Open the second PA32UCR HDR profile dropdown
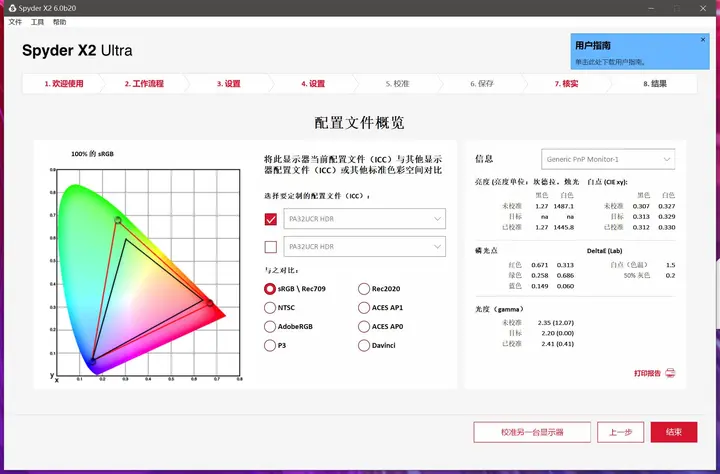The image size is (720, 474). [365, 247]
